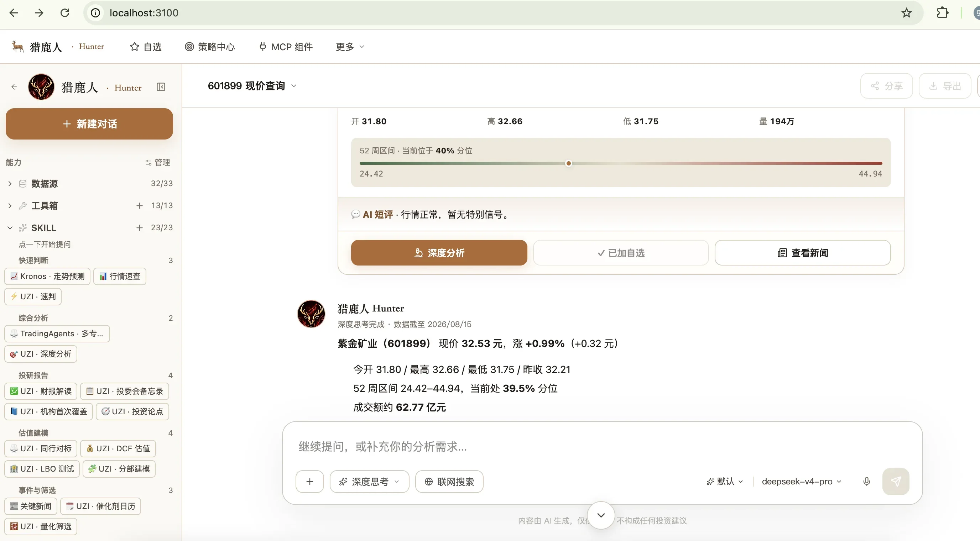Viewport: 980px width, 541px height.
Task: Click the 52-week range slider marker
Action: point(568,163)
